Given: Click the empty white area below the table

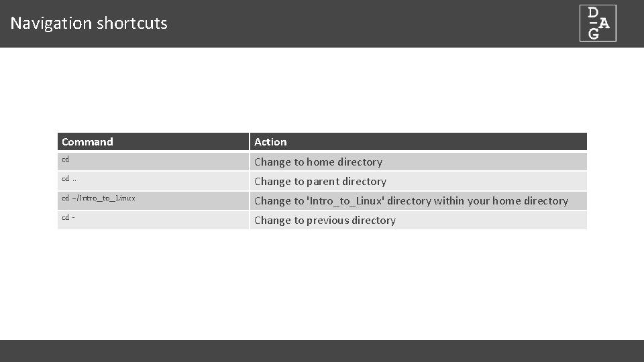Looking at the screenshot, I should tap(322, 282).
